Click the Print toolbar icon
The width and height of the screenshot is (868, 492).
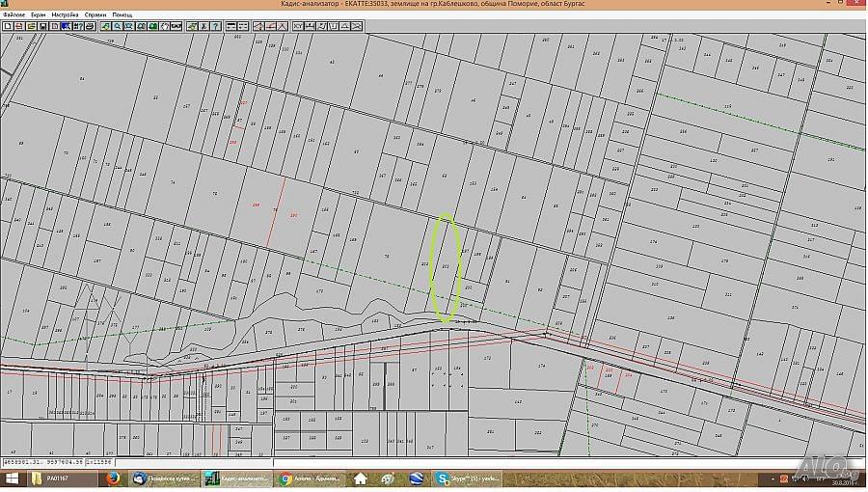point(89,26)
